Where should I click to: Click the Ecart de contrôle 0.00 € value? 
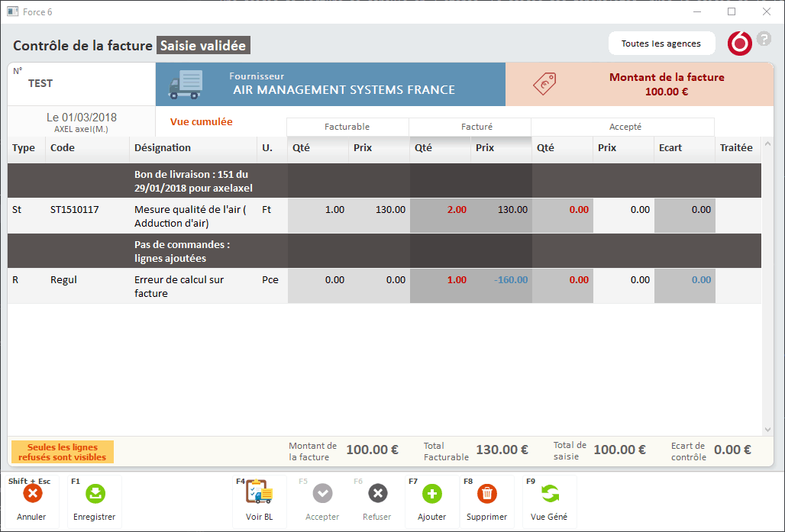[x=732, y=450]
